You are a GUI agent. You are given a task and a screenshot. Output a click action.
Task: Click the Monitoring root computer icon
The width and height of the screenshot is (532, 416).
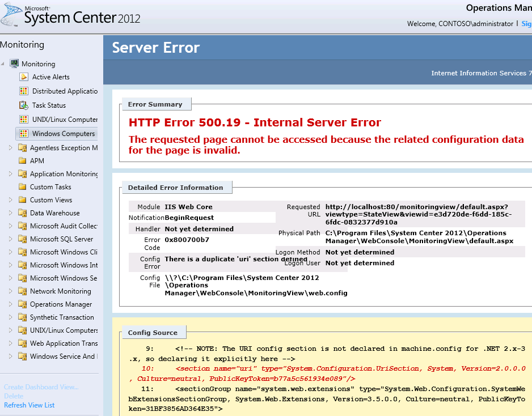(14, 63)
